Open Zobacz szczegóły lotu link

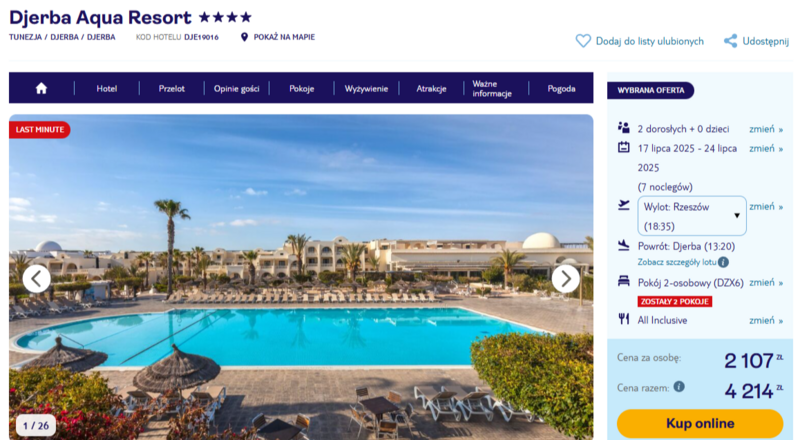pyautogui.click(x=677, y=262)
